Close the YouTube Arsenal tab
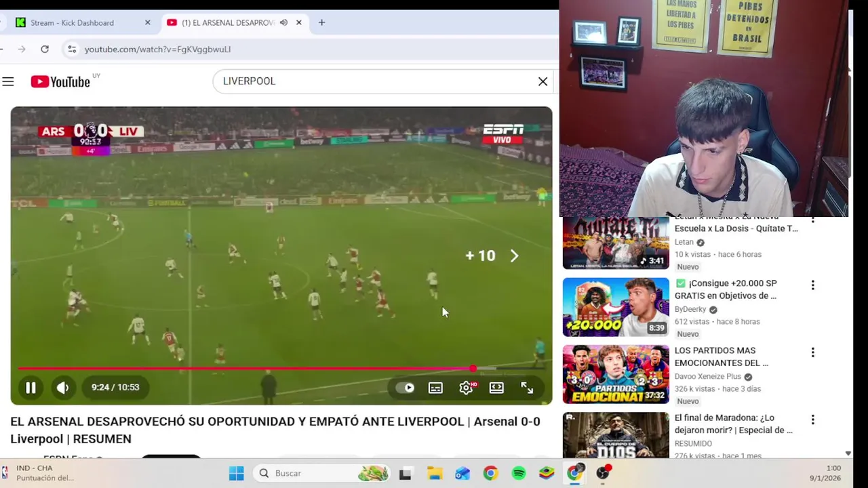The image size is (868, 488). click(x=298, y=22)
